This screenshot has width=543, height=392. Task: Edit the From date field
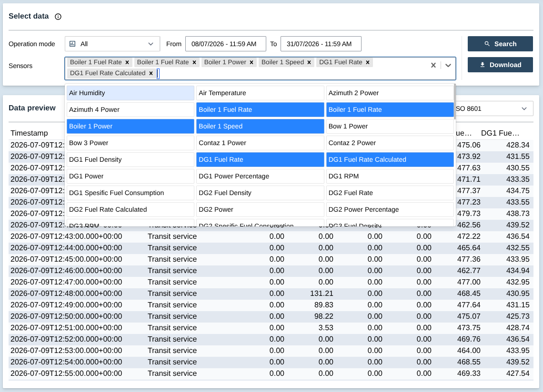[225, 44]
